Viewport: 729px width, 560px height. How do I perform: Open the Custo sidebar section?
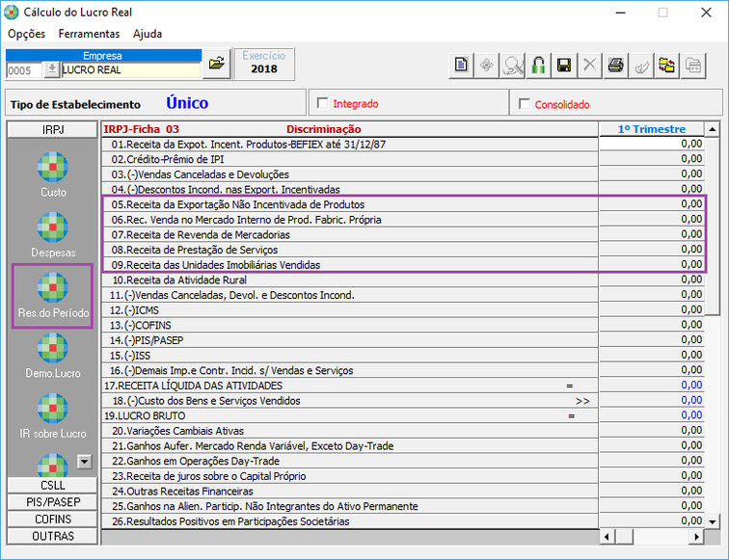[x=53, y=174]
